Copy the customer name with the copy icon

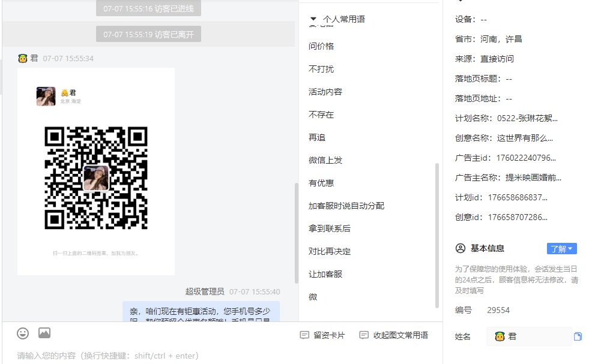(x=578, y=336)
